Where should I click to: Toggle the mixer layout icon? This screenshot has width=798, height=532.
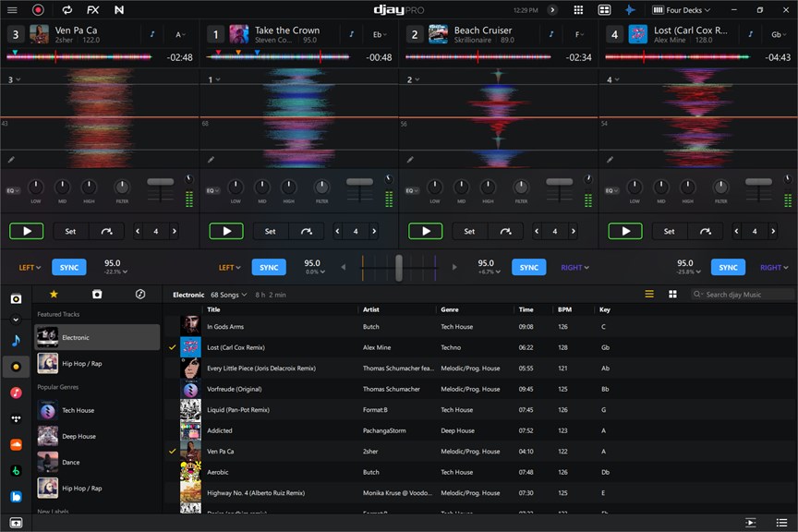[604, 10]
